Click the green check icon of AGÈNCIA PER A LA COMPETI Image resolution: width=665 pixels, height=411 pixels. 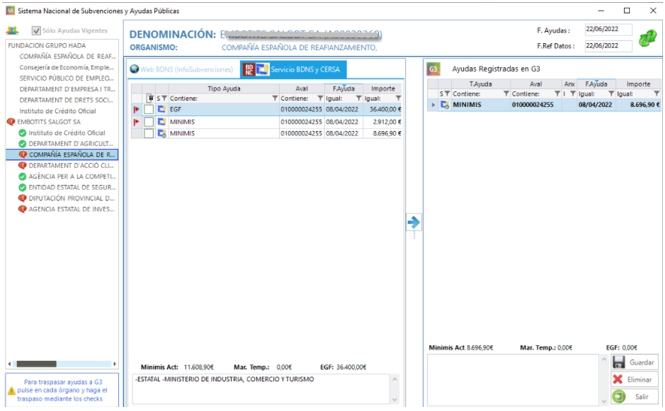(22, 176)
